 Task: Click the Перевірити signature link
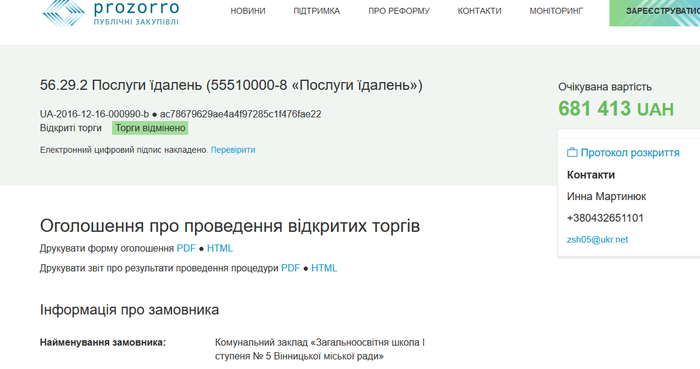point(233,150)
